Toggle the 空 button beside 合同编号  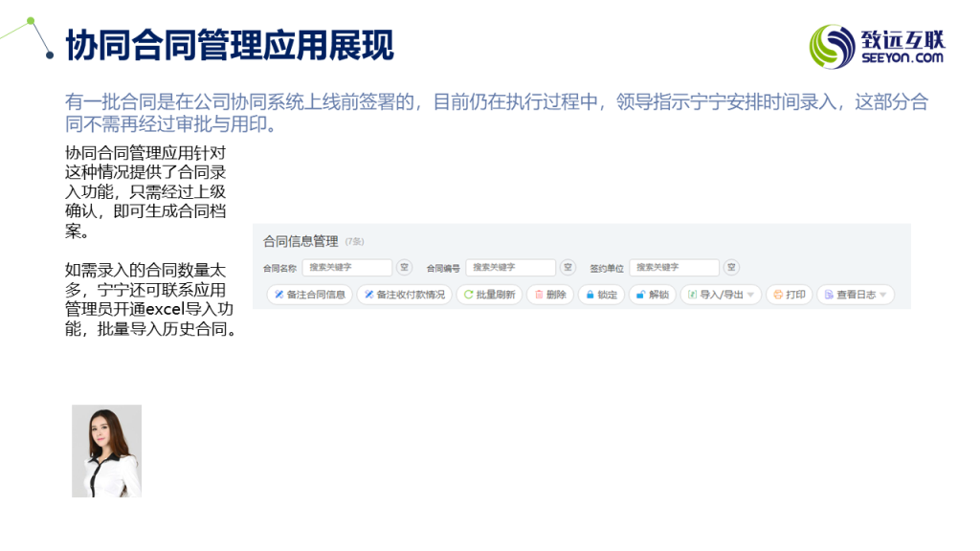(568, 268)
